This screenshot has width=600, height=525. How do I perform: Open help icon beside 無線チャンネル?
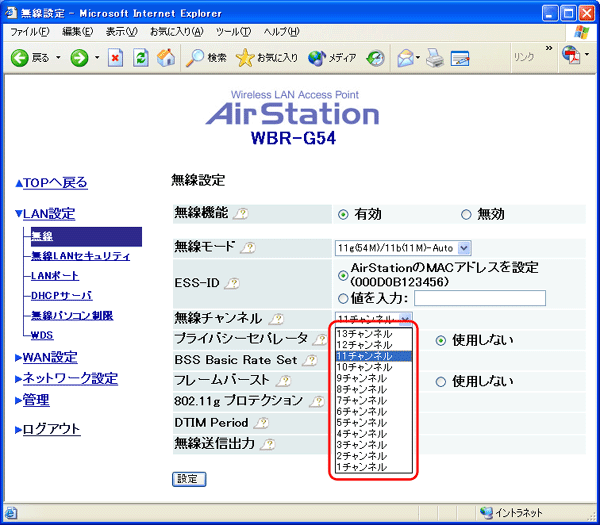(277, 318)
